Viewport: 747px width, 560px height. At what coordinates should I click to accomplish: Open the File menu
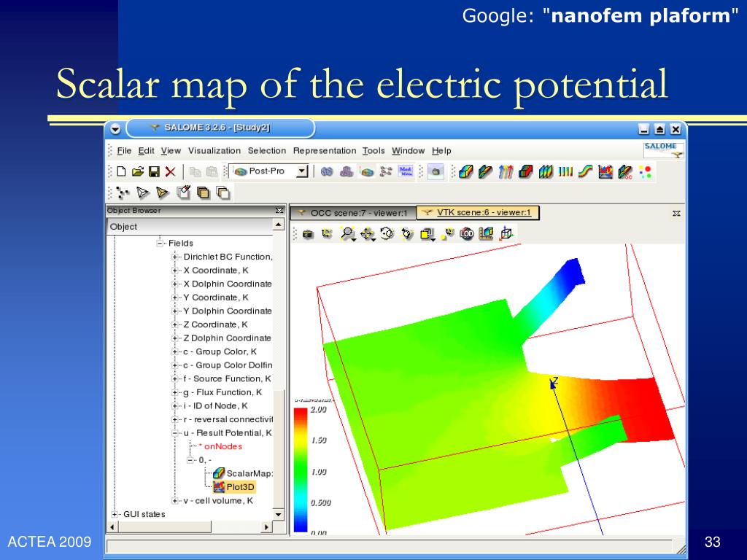[x=124, y=151]
